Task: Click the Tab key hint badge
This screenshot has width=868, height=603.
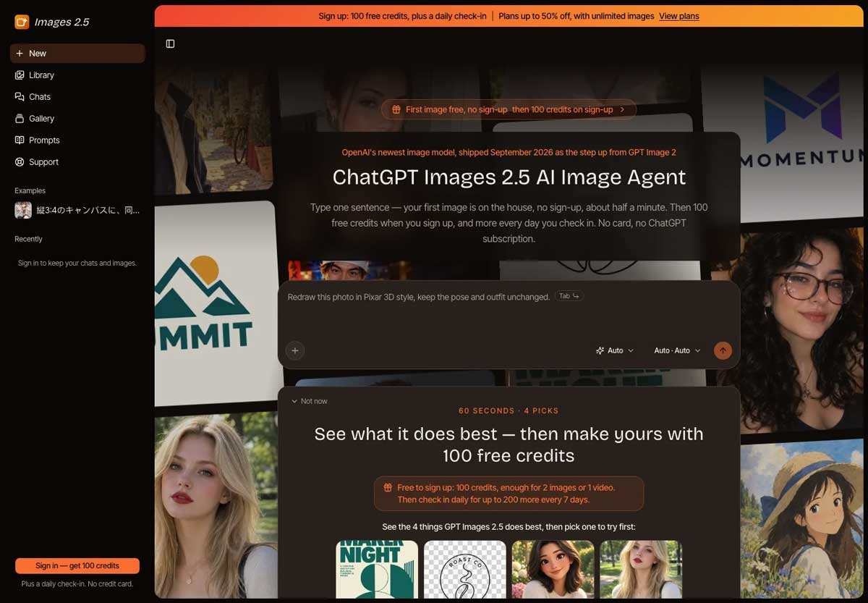Action: point(569,296)
